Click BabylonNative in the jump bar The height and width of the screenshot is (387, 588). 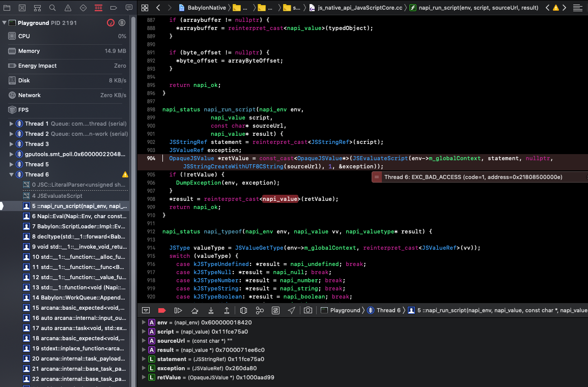(207, 8)
